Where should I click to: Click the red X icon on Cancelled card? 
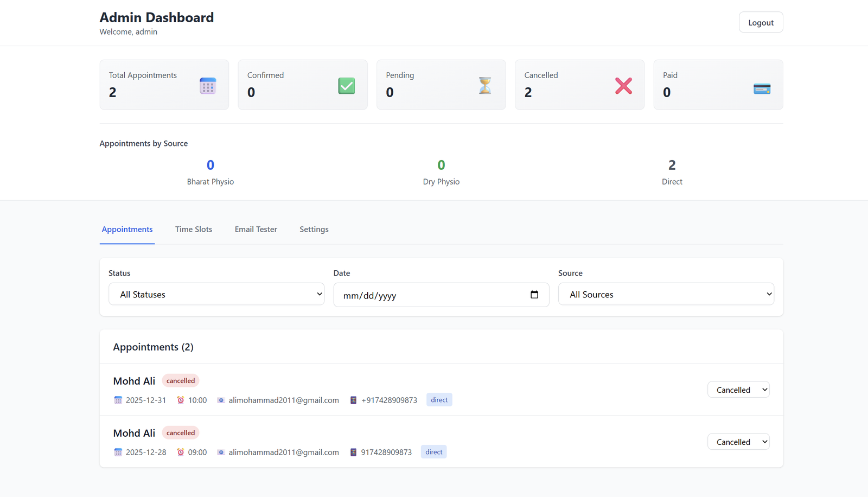(623, 86)
